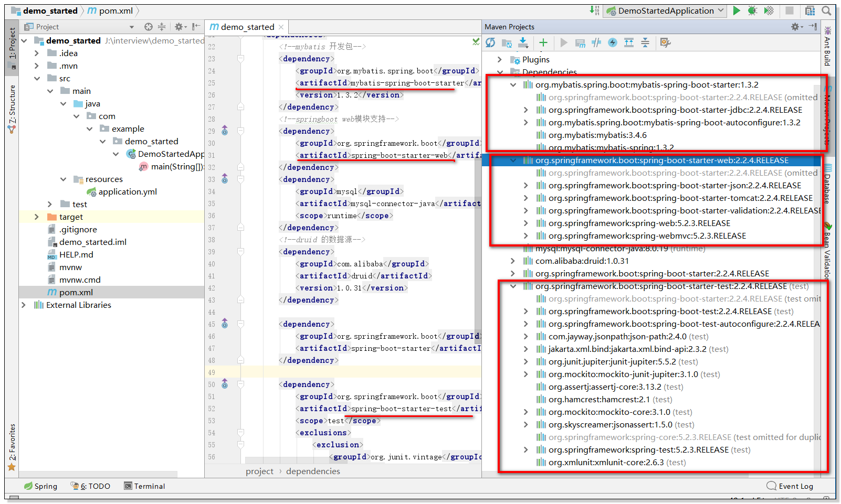This screenshot has height=504, width=841.
Task: Open Project panel gear settings
Action: click(x=180, y=27)
